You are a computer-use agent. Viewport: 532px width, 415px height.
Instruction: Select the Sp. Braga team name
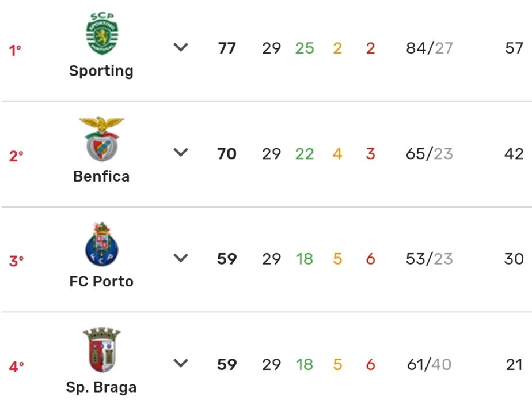click(101, 387)
